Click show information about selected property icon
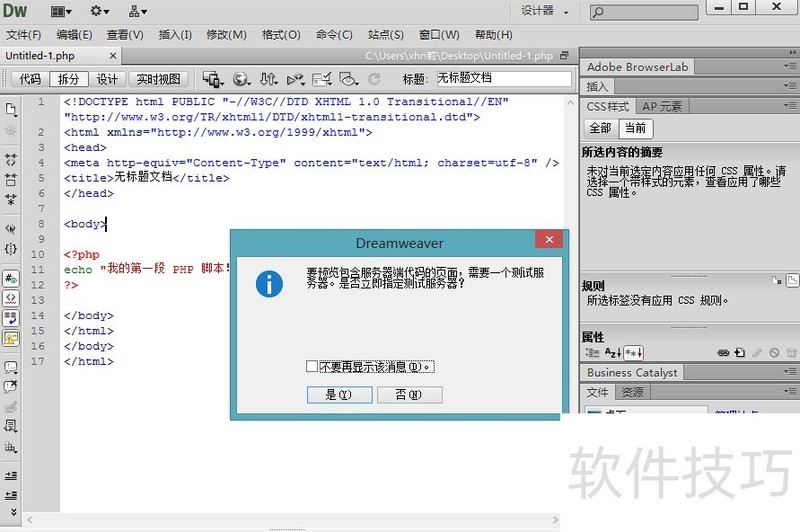This screenshot has width=800, height=532. click(777, 280)
